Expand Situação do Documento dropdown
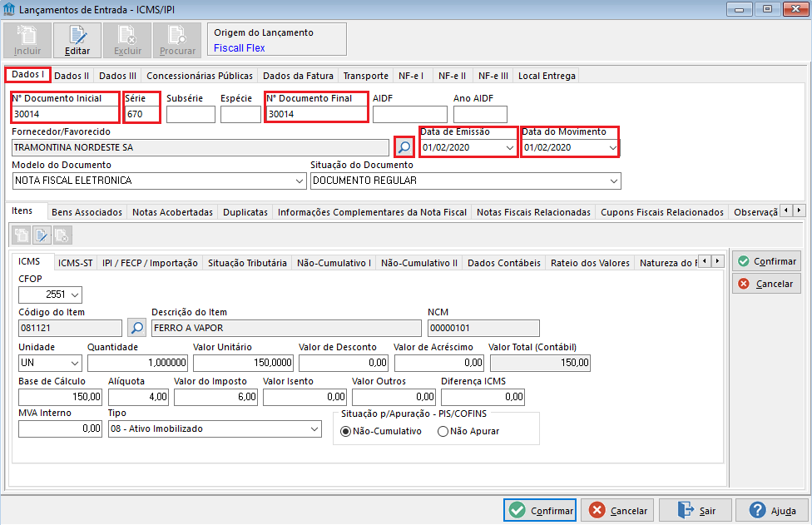This screenshot has width=812, height=525. (x=614, y=181)
